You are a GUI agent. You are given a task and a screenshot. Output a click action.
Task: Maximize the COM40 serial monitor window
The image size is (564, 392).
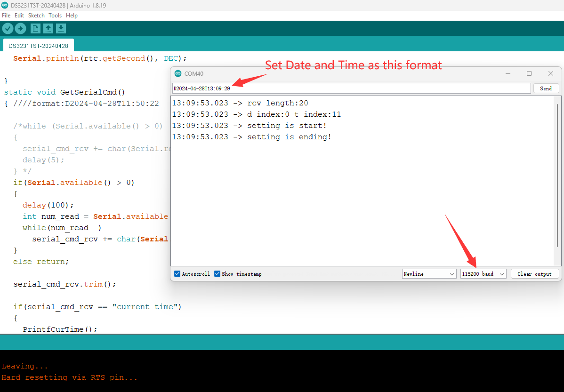(x=529, y=73)
